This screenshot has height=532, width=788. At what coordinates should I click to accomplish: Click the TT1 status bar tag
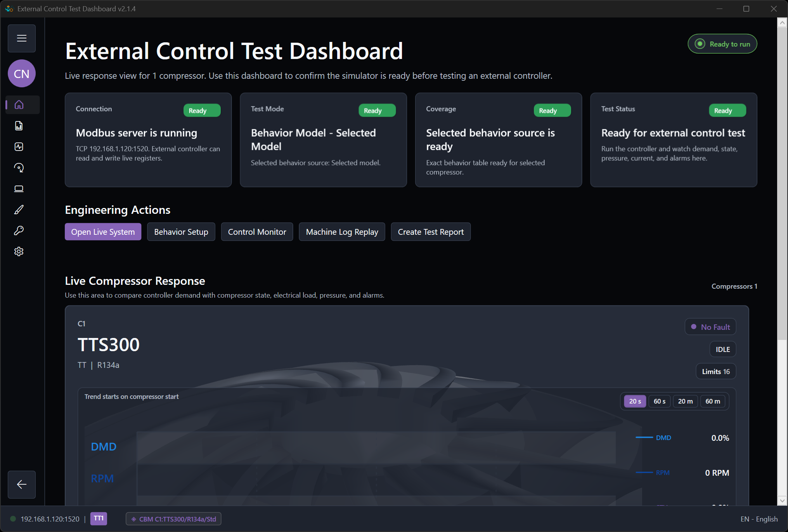point(99,518)
